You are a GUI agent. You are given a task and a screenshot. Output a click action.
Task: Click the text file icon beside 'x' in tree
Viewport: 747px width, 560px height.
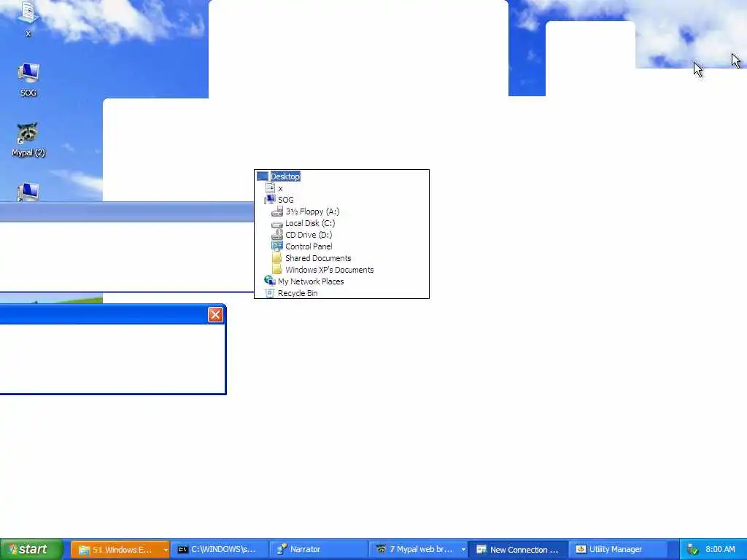click(270, 187)
